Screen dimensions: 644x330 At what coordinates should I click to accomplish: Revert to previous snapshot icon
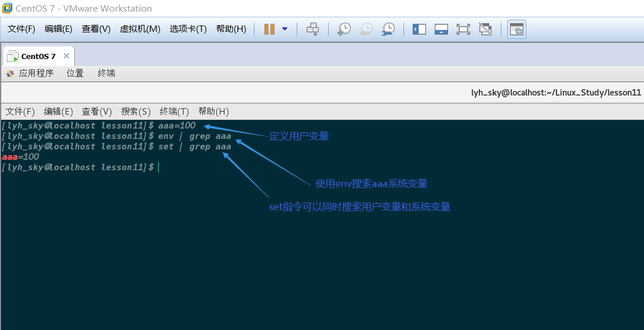pos(366,29)
